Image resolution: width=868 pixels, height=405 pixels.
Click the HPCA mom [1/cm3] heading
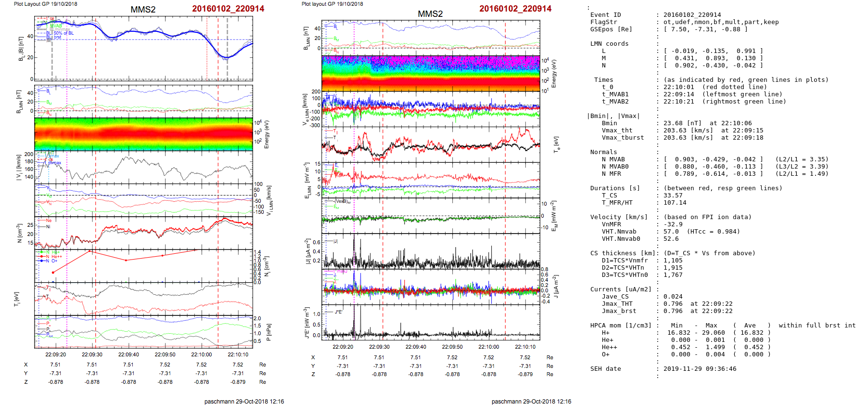point(621,326)
